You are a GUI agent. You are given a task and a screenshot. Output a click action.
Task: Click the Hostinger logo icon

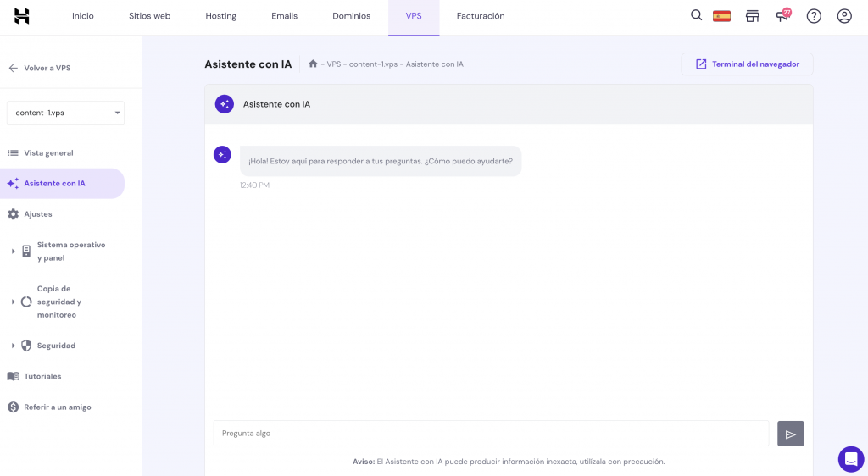point(22,16)
